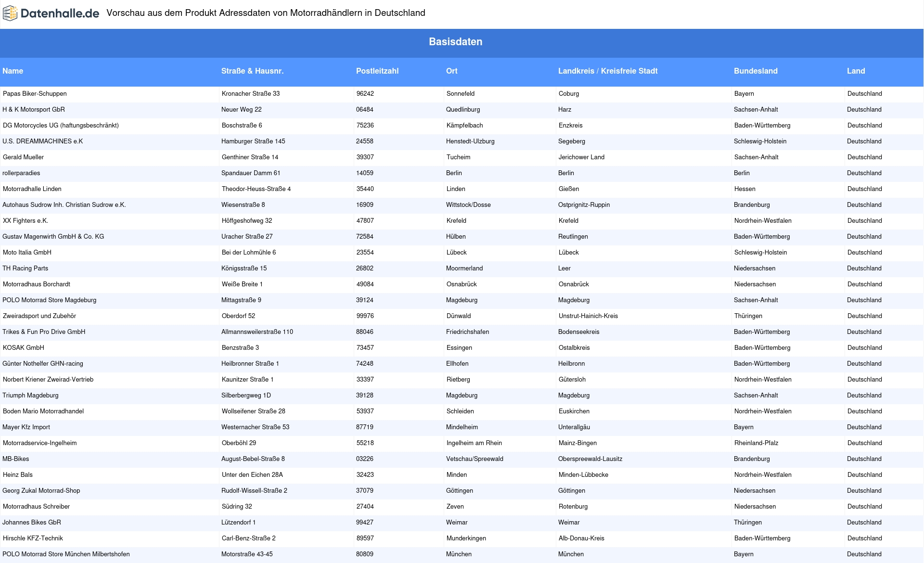
Task: Select POLO Motorrad Store München Milbertshofen
Action: (x=66, y=554)
